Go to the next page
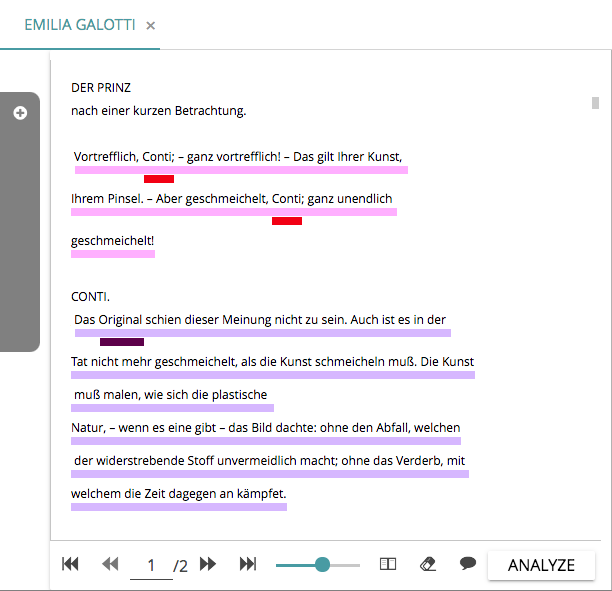612x591 pixels. pyautogui.click(x=208, y=564)
